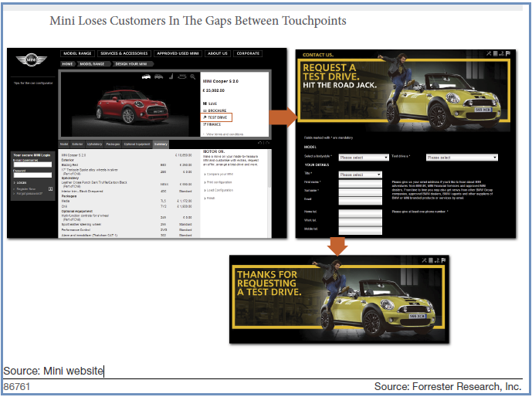Click the First name input field
The height and width of the screenshot is (397, 532).
[x=360, y=183]
